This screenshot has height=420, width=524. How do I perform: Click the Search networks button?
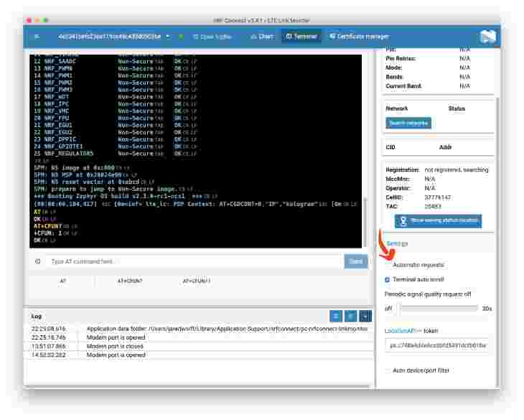click(x=408, y=123)
